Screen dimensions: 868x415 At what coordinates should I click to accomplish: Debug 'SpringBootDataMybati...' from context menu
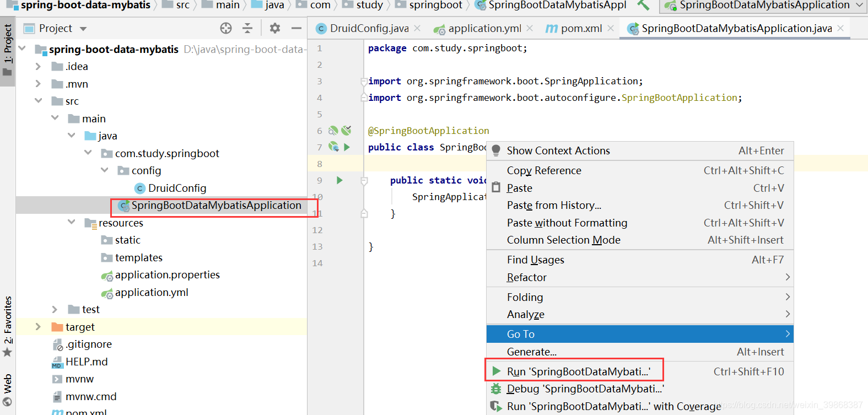pos(640,389)
